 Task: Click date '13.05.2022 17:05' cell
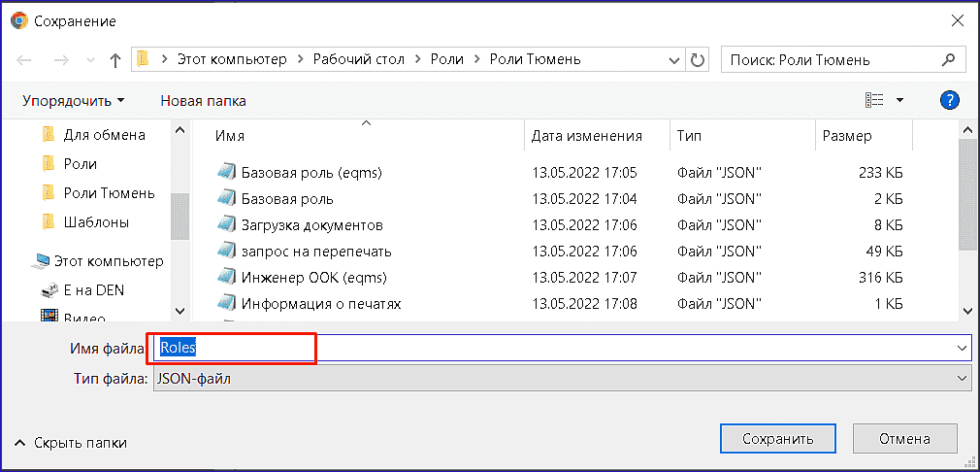click(584, 173)
